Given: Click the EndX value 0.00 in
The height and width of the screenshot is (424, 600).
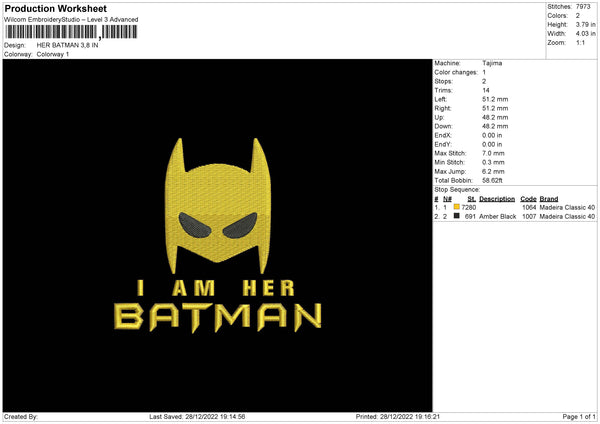Looking at the screenshot, I should 492,135.
